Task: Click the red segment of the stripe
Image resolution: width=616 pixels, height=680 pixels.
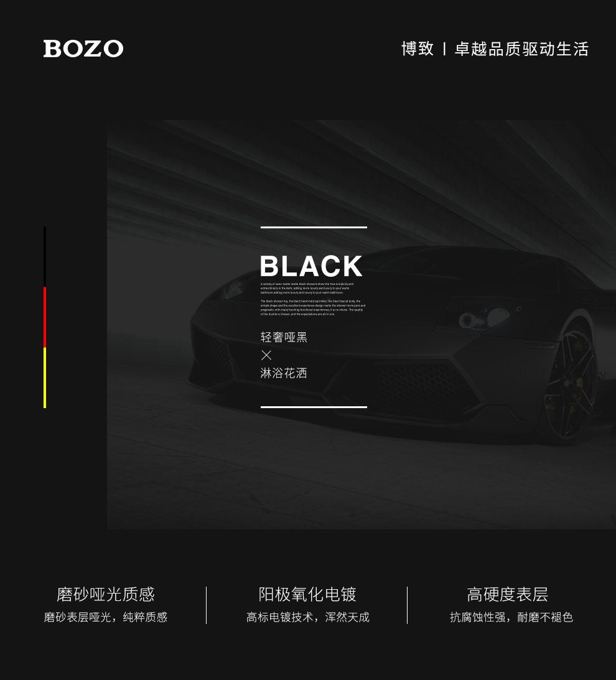Action: point(45,317)
